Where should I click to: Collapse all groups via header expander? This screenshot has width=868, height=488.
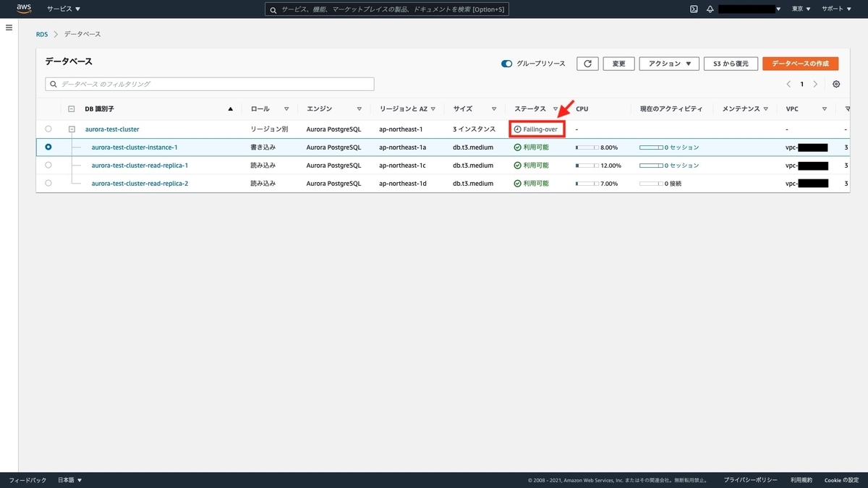tap(72, 109)
